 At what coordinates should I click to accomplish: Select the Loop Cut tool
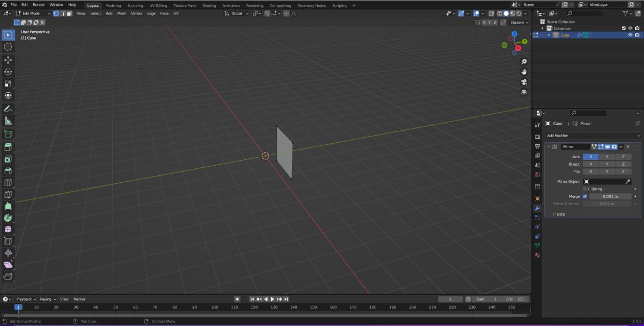click(x=8, y=183)
